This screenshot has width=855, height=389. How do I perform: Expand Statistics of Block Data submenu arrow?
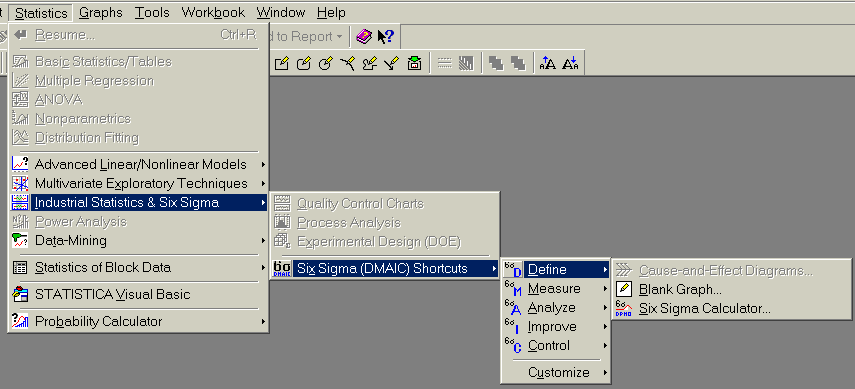tap(263, 267)
